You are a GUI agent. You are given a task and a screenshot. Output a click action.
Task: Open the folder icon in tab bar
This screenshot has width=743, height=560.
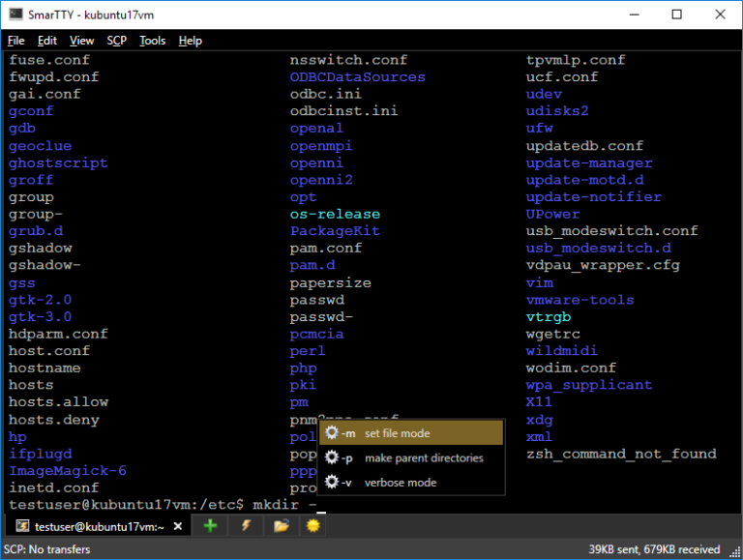(281, 526)
